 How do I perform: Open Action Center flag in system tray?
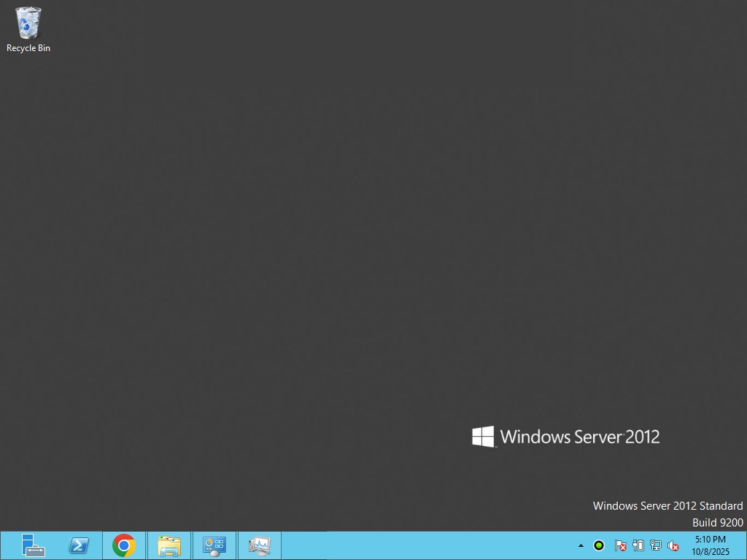620,545
